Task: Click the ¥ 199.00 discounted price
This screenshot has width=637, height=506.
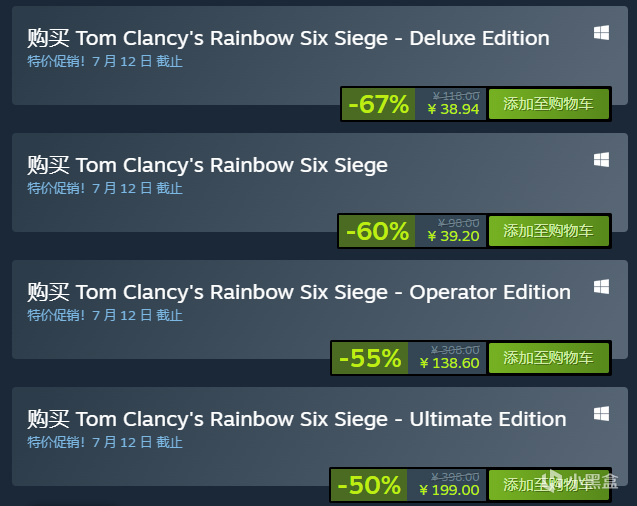Action: [449, 490]
